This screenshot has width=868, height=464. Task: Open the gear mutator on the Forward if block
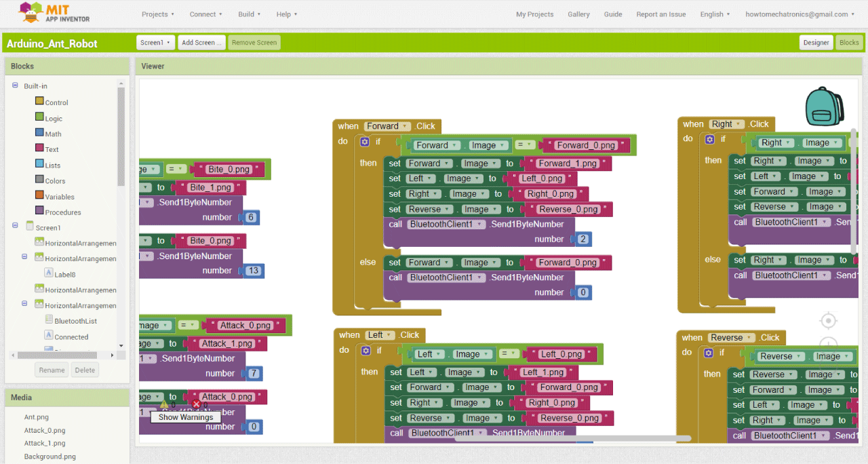[x=365, y=142]
